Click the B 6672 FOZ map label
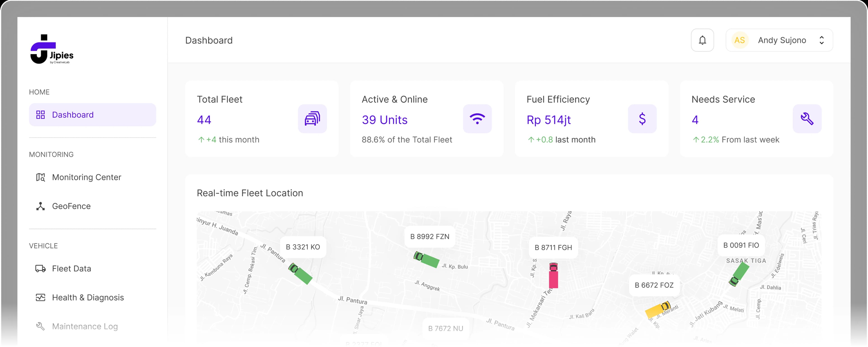Screen dimensions: 868x347 coord(654,285)
